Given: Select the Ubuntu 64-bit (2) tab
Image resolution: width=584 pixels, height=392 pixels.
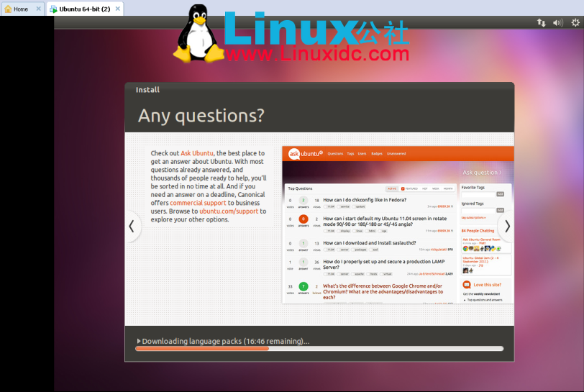Looking at the screenshot, I should (85, 9).
